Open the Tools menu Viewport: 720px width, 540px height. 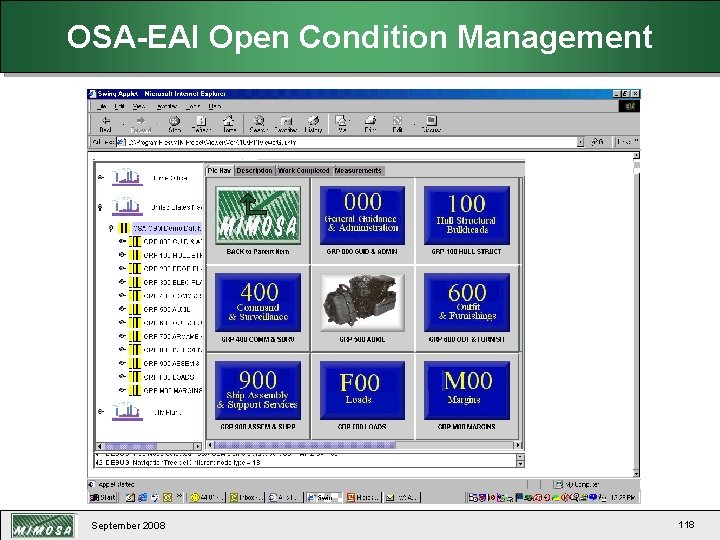pos(193,106)
